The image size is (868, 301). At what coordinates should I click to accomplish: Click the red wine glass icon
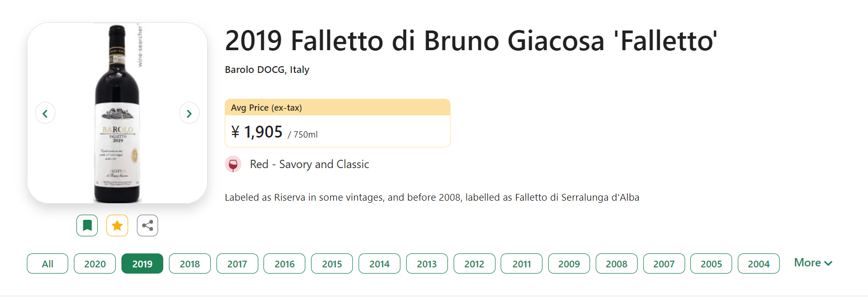pos(233,164)
